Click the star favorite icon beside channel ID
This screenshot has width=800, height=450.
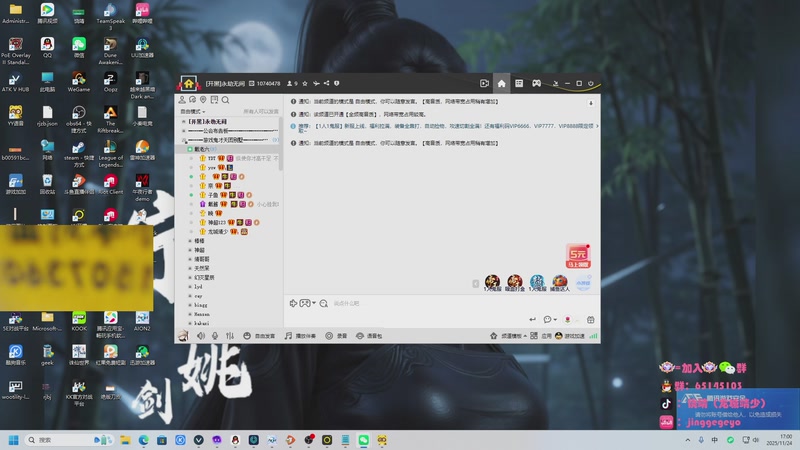tap(305, 83)
